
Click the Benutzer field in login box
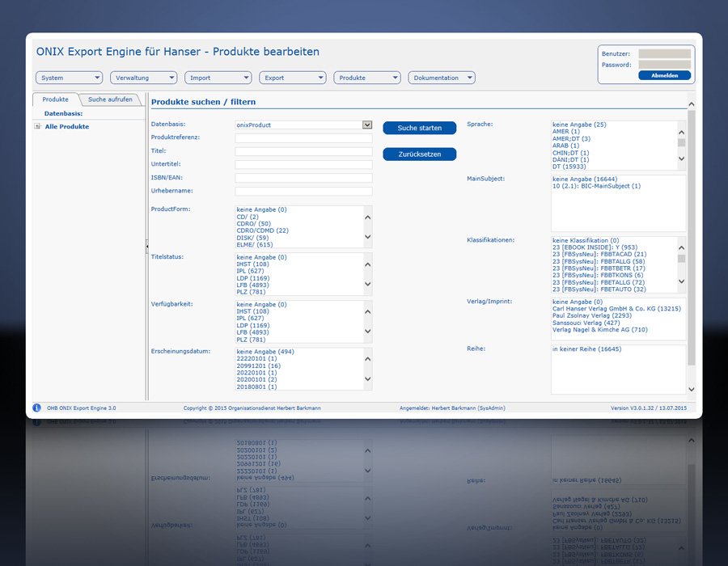pos(664,54)
